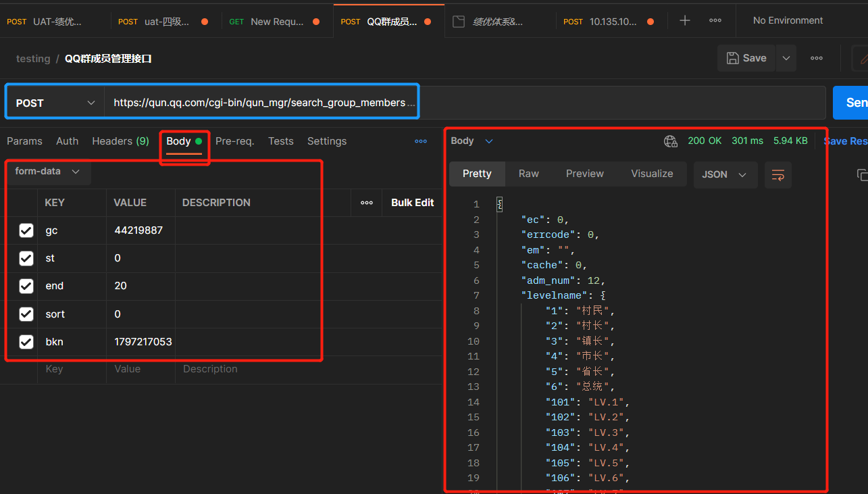Click the end value 20

point(121,287)
